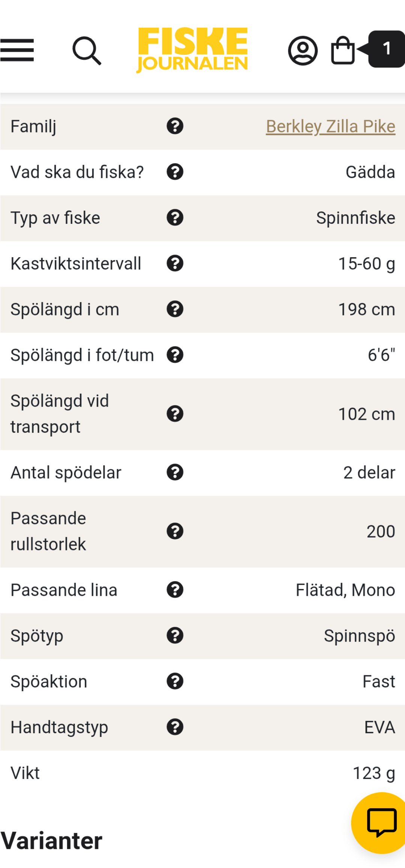Image resolution: width=405 pixels, height=868 pixels.
Task: Click help icon beside Passande lina
Action: 175,590
